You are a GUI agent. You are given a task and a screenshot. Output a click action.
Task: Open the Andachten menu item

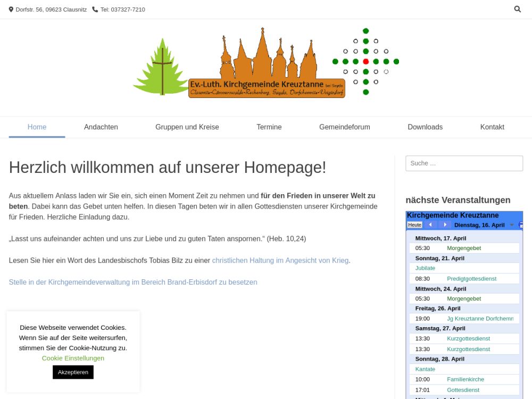[x=101, y=127]
